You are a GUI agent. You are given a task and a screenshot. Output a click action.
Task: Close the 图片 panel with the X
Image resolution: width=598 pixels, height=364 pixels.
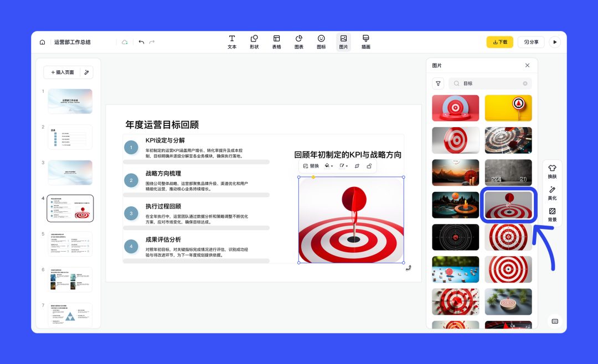pos(527,65)
